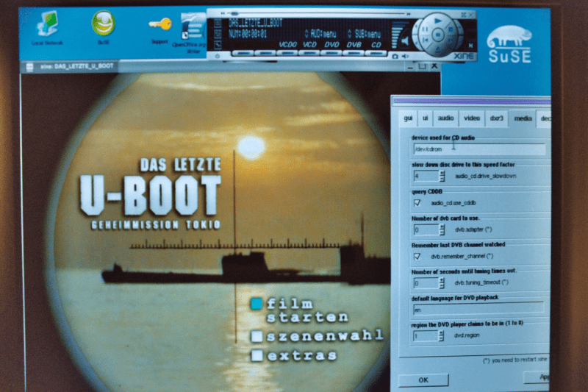Select the media tab

(523, 118)
